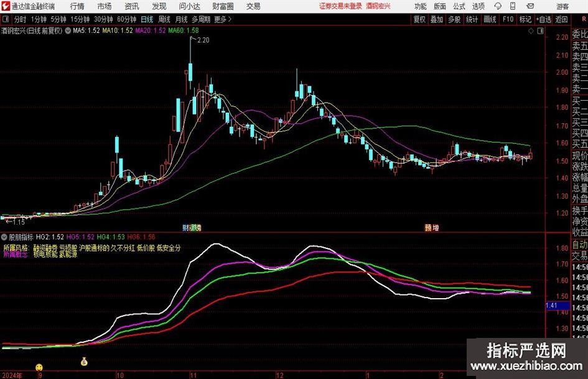Click the 统计 statistics button
The height and width of the screenshot is (379, 588).
472,19
